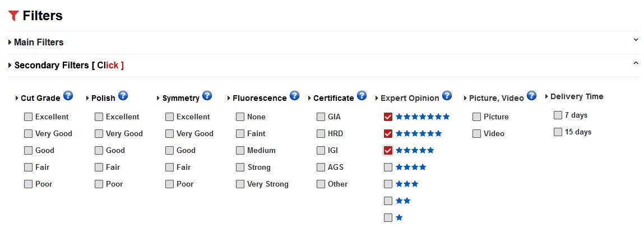This screenshot has width=644, height=237.
Task: Enable the GIA certificate checkbox
Action: coord(321,117)
